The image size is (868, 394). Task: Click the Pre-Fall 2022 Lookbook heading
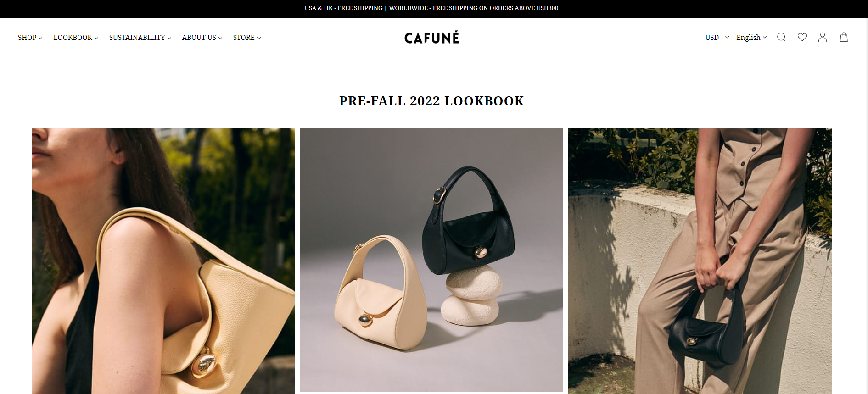(431, 101)
